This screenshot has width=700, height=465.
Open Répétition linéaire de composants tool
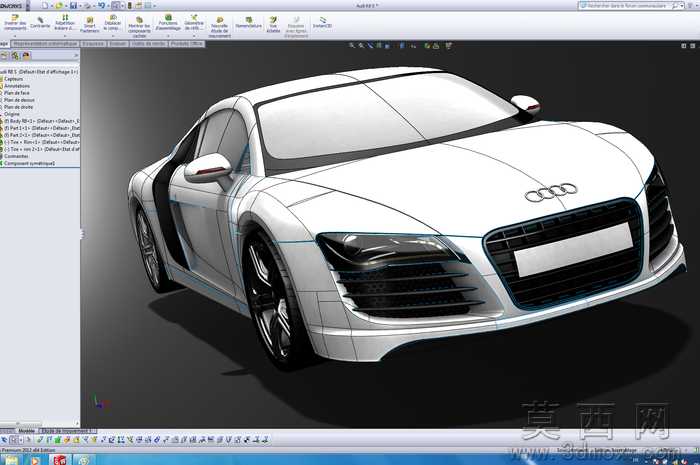tap(65, 22)
